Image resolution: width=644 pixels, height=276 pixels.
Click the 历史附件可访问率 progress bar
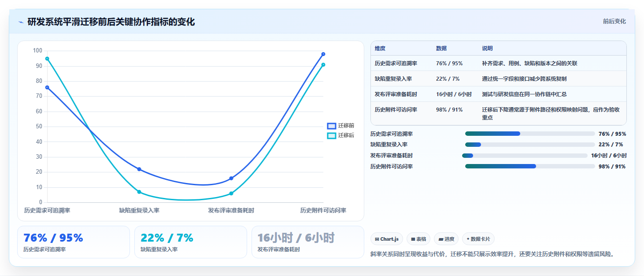(x=530, y=166)
